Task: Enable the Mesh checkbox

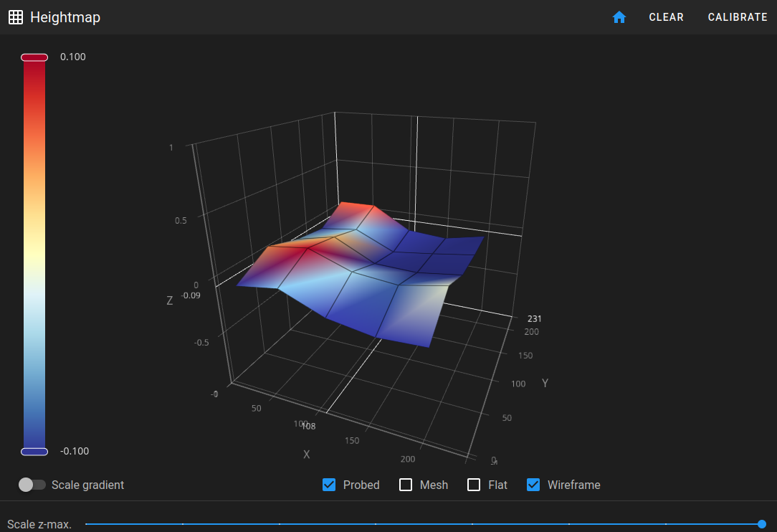Action: click(406, 485)
